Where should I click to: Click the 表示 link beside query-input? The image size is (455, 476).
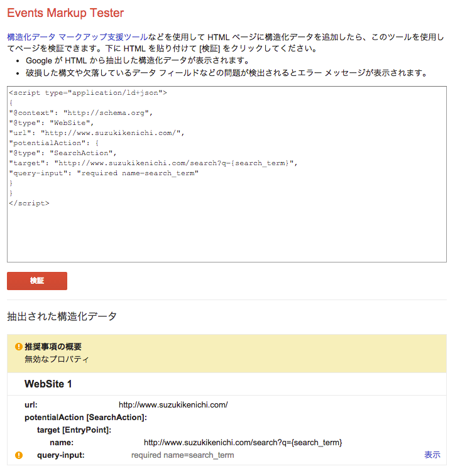coord(432,455)
